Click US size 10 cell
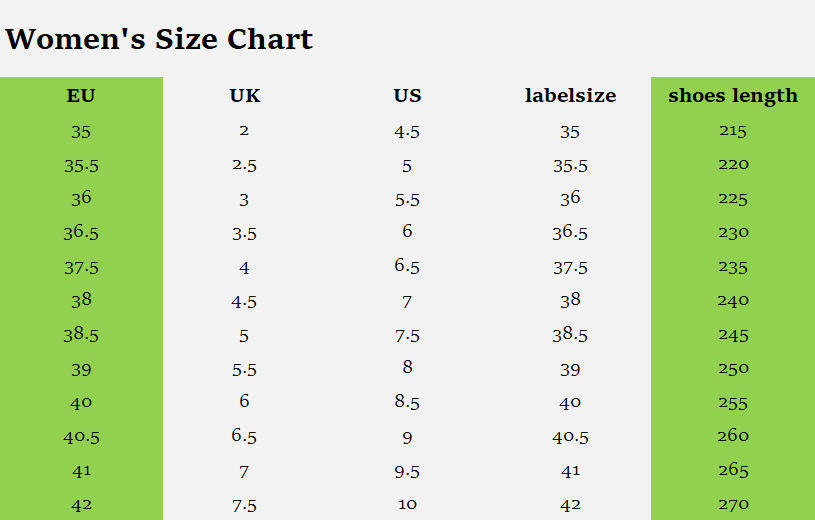This screenshot has width=815, height=520. click(407, 504)
